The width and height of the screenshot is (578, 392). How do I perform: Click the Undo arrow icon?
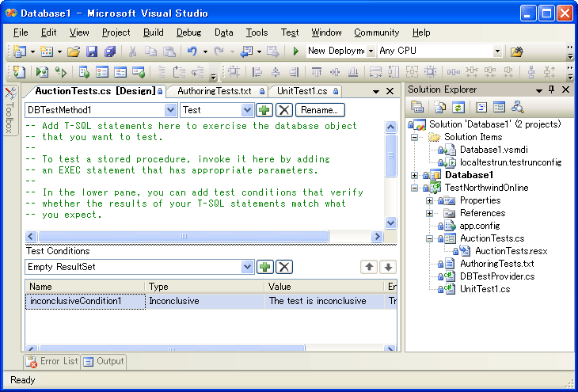(x=192, y=51)
